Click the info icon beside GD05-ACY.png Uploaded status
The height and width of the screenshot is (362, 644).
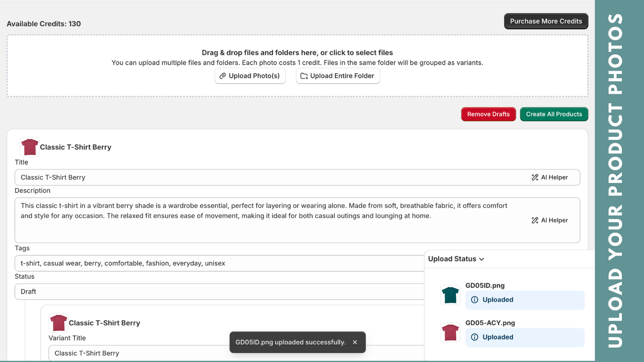(x=475, y=337)
